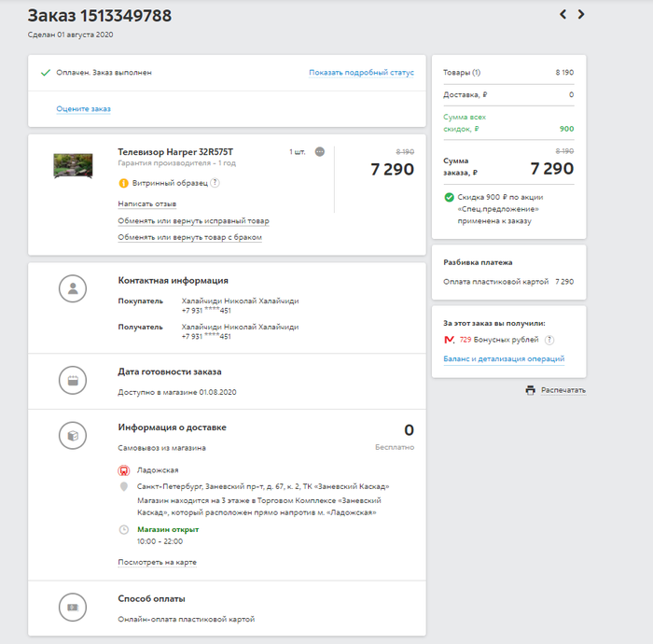This screenshot has height=644, width=653.
Task: Open the 'Оцените заказ' link
Action: 83,108
